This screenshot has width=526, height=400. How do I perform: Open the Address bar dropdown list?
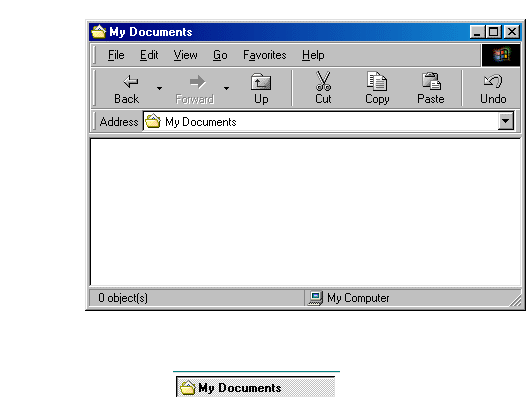pyautogui.click(x=506, y=121)
